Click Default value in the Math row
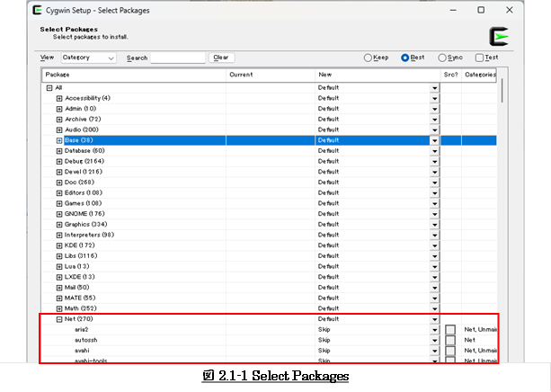Screen dimensions: 551x392 click(x=329, y=308)
